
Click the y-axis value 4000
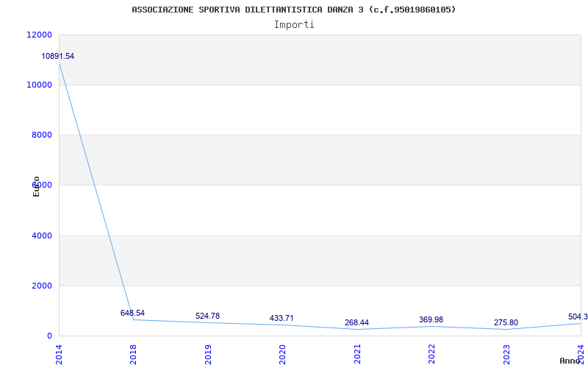pos(41,236)
